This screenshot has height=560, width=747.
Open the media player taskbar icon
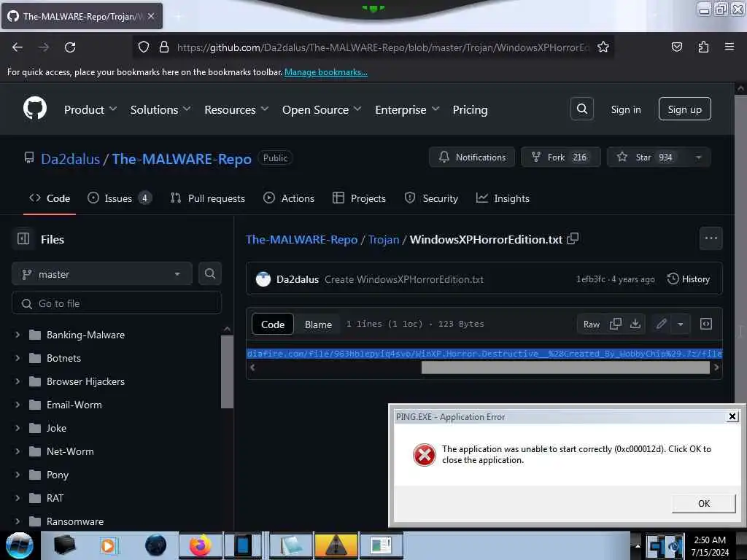pos(108,545)
